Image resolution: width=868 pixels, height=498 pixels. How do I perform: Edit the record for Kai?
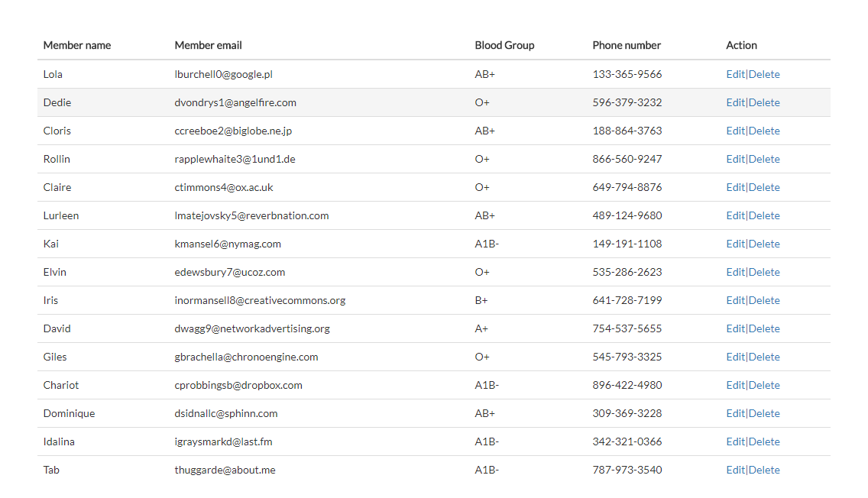tap(735, 243)
